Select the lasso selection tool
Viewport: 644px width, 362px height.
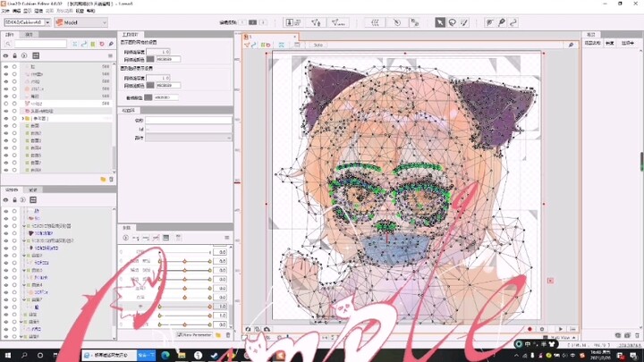453,22
